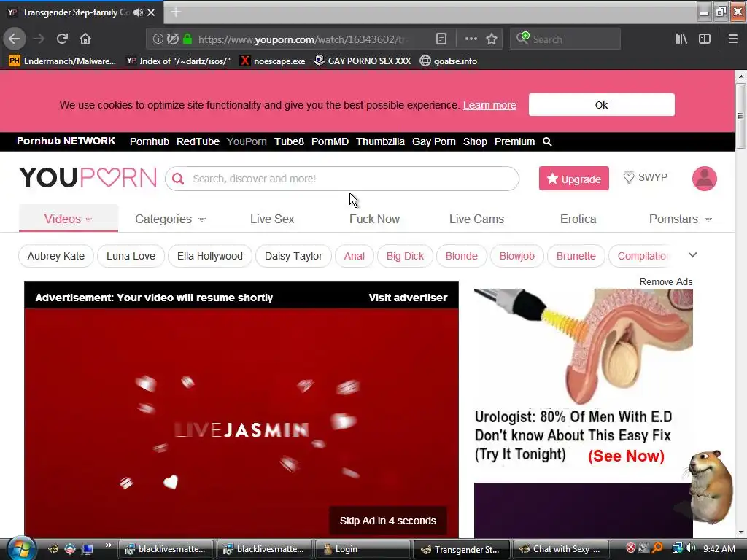Image resolution: width=747 pixels, height=560 pixels.
Task: Select the Fuck Now tab
Action: [374, 219]
